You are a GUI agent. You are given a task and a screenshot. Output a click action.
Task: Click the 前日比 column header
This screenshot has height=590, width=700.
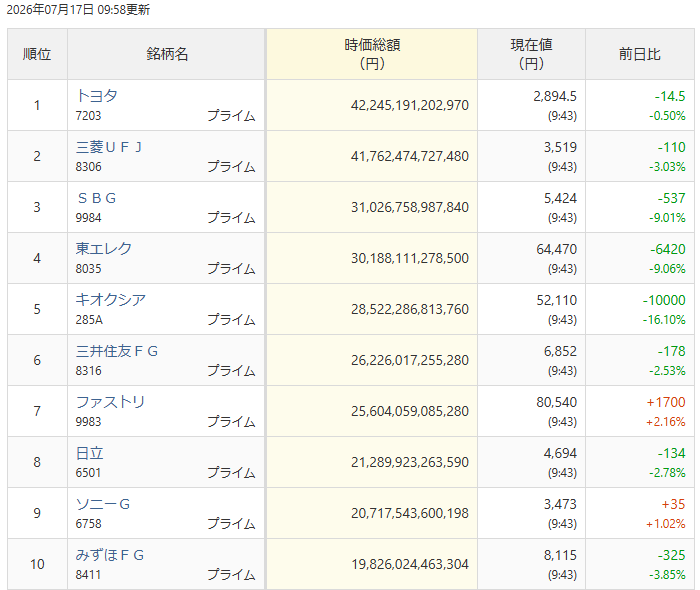640,54
